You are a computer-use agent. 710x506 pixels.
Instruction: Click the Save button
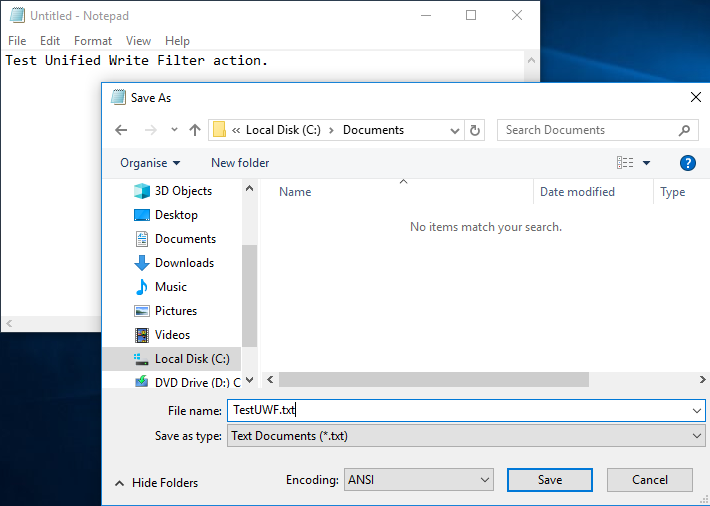550,480
